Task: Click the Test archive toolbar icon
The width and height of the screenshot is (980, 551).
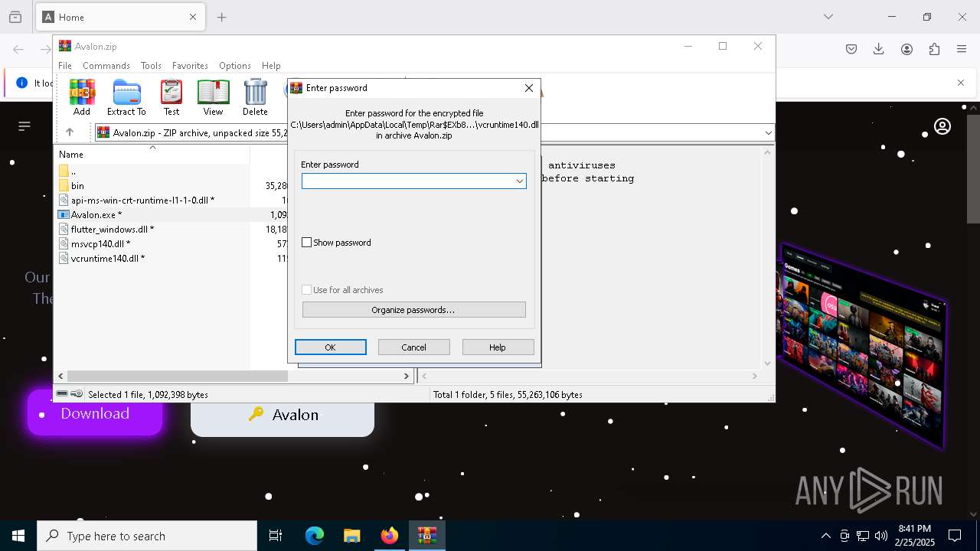Action: click(x=171, y=97)
